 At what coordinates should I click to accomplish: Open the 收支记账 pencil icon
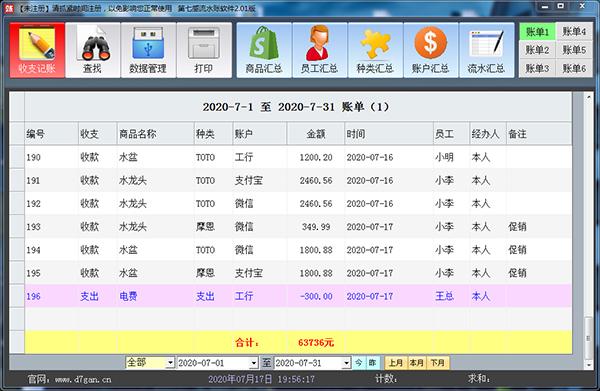tap(37, 50)
